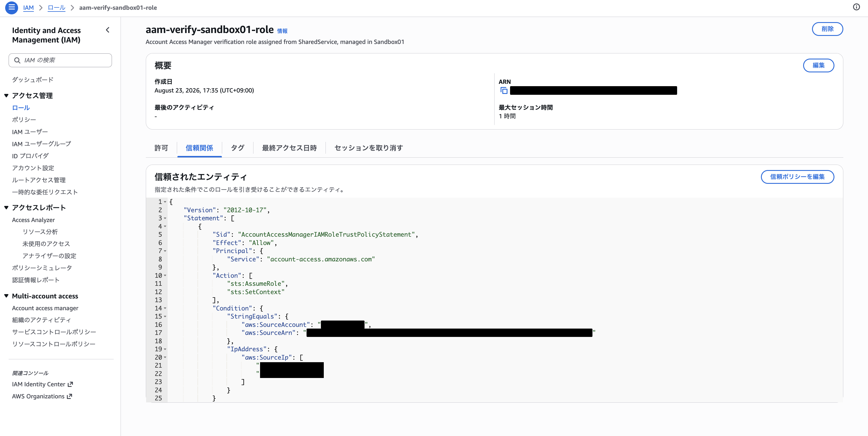Collapse the アクセス管理 section

click(6, 96)
